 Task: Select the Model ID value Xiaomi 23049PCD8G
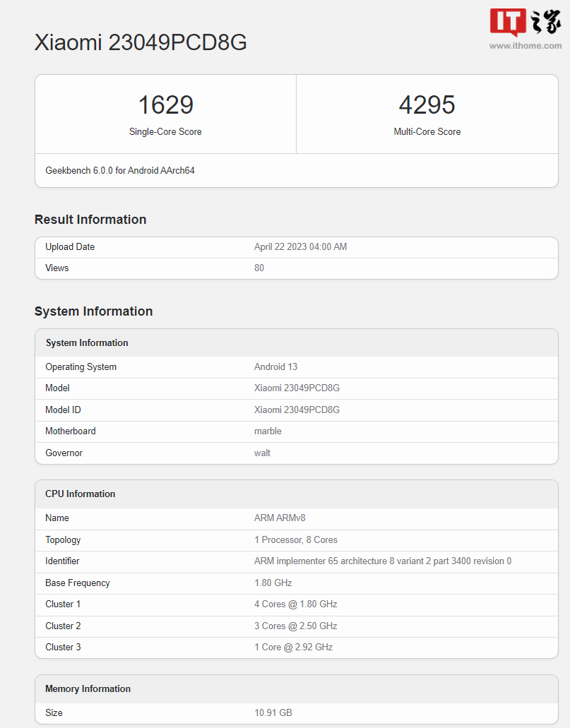pos(297,410)
